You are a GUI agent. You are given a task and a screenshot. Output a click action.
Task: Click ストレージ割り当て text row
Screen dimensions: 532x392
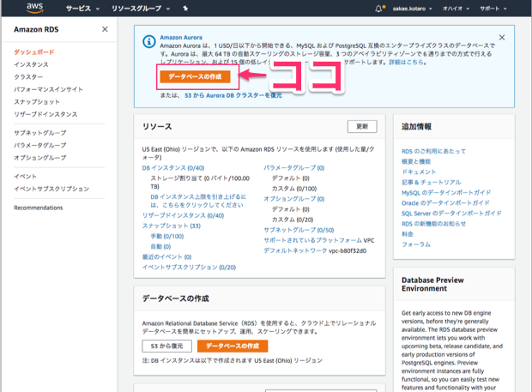[x=200, y=183]
